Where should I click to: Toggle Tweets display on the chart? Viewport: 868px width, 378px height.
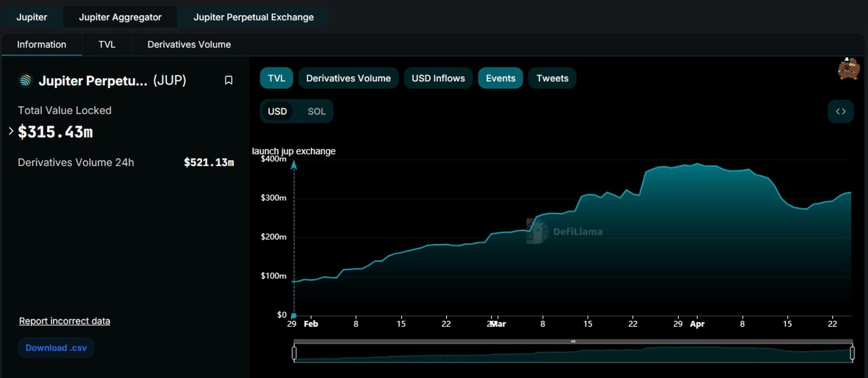pos(552,78)
